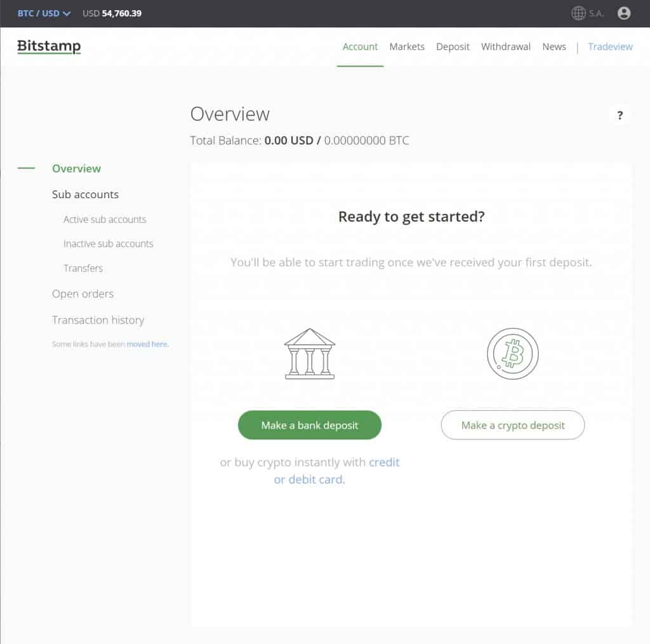Click the globe language icon
Screen dimensions: 650x644
click(578, 13)
